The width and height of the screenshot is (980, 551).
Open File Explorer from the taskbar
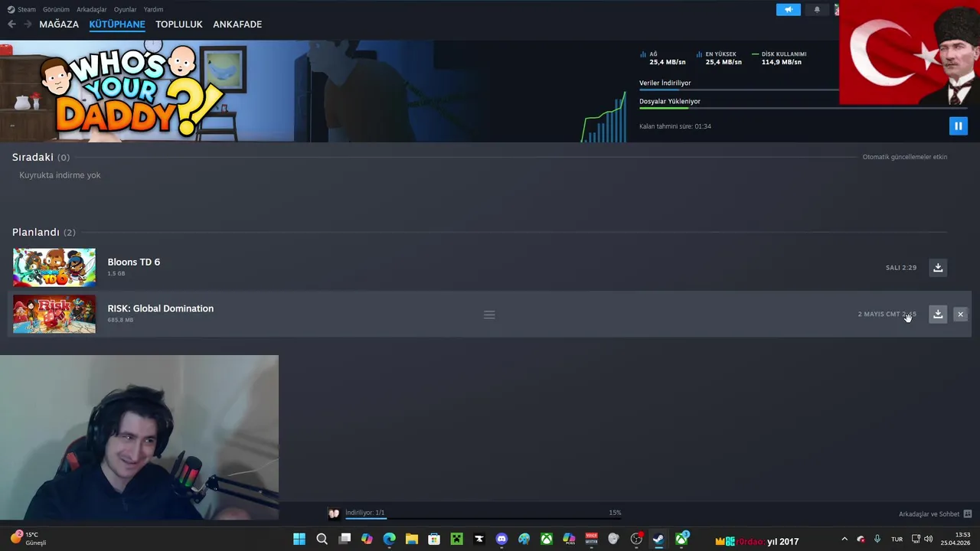pos(412,539)
